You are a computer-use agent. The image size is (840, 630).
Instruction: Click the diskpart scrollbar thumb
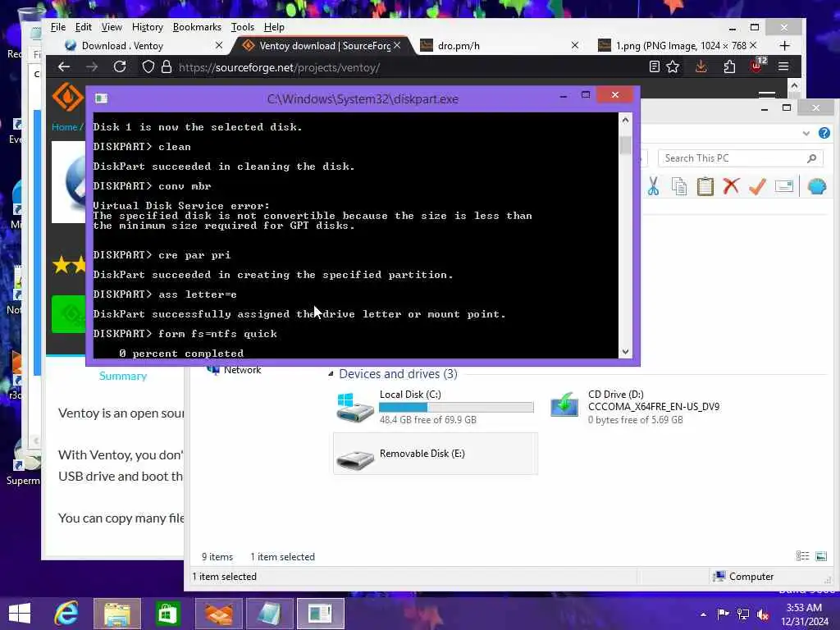(x=625, y=144)
